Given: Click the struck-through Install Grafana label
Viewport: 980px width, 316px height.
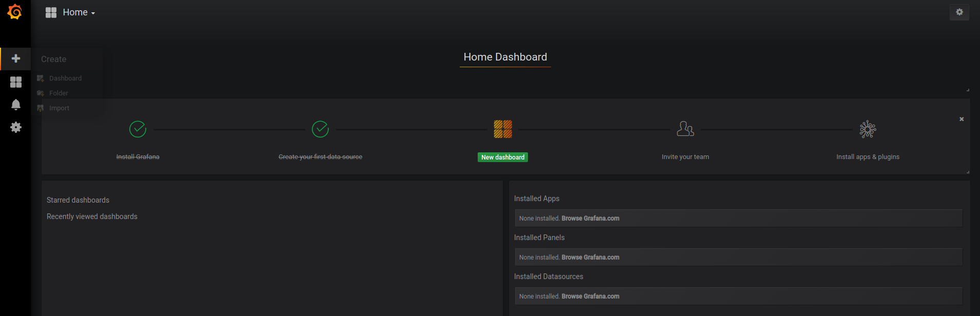Looking at the screenshot, I should tap(138, 157).
